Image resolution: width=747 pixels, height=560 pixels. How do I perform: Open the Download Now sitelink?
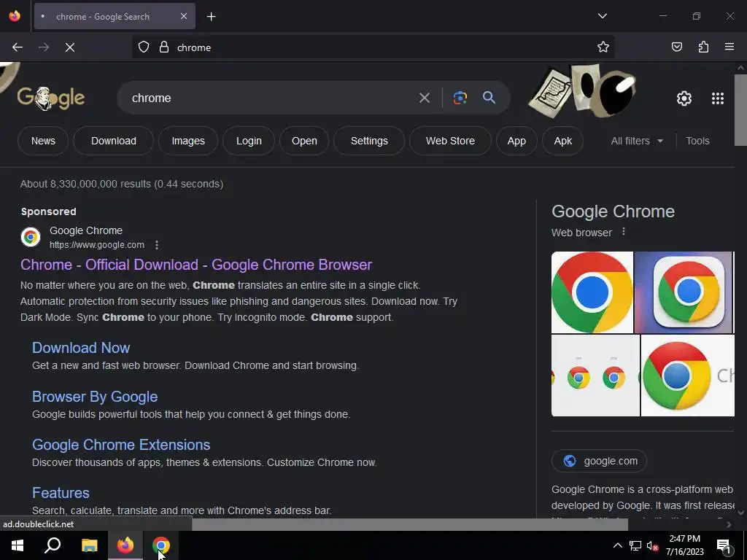click(81, 348)
